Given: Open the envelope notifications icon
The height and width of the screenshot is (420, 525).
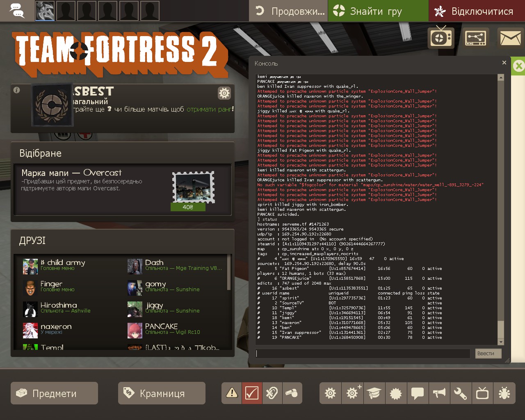Looking at the screenshot, I should point(510,39).
